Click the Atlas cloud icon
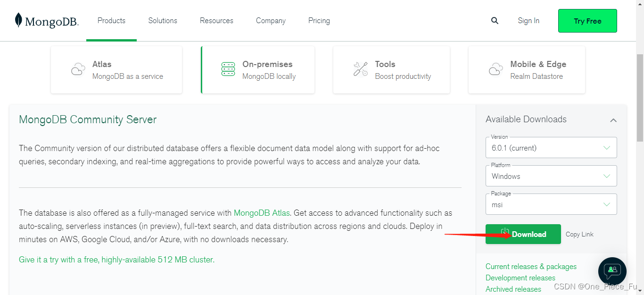This screenshot has width=644, height=295. (78, 69)
